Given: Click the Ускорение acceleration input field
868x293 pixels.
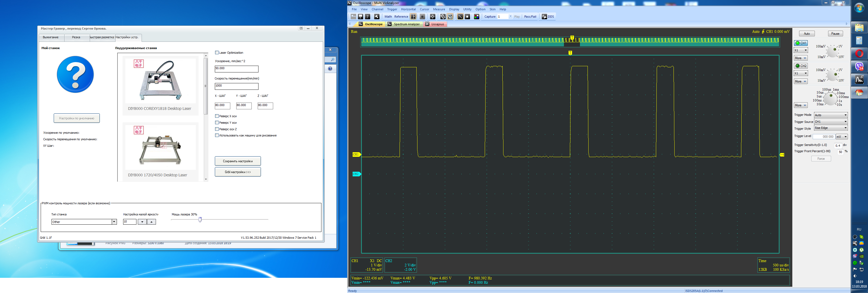Looking at the screenshot, I should tap(236, 69).
